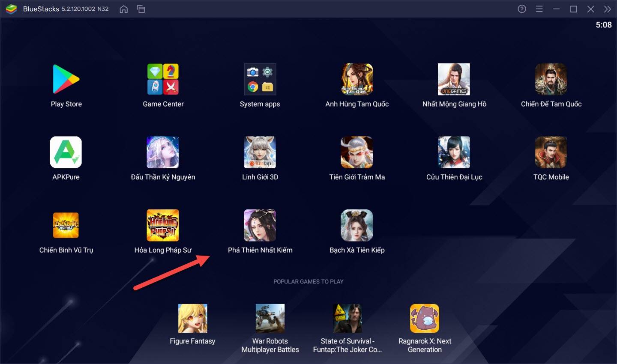Open Phá Thiên Nhất Kiếm game

(260, 225)
